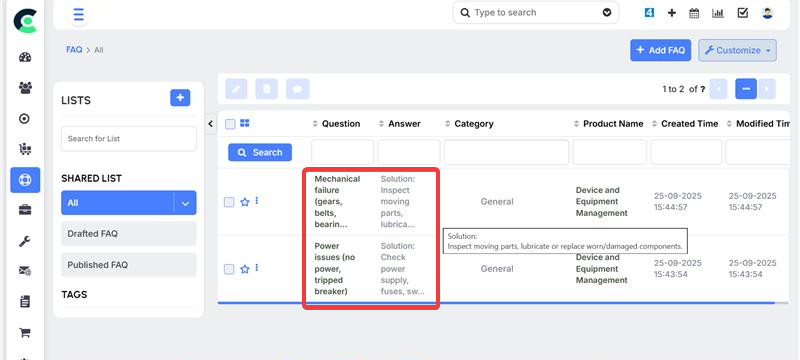Click the app logo
Viewport: 800px width, 360px height.
coord(25,20)
